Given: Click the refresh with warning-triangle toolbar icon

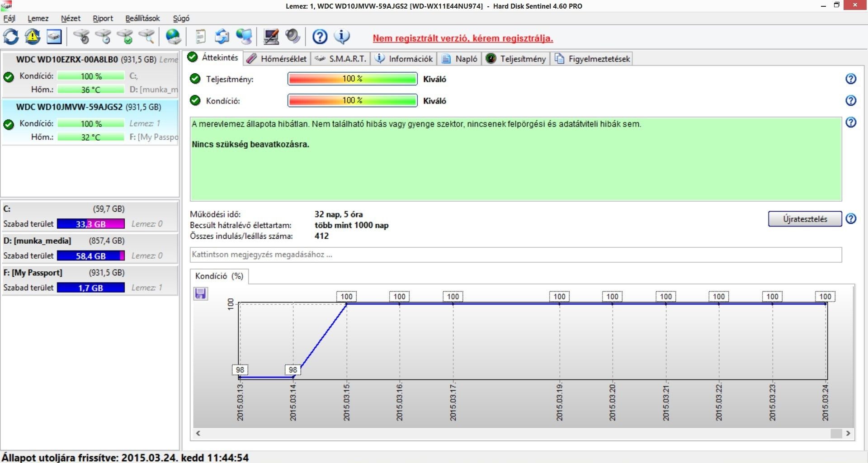Looking at the screenshot, I should [33, 37].
